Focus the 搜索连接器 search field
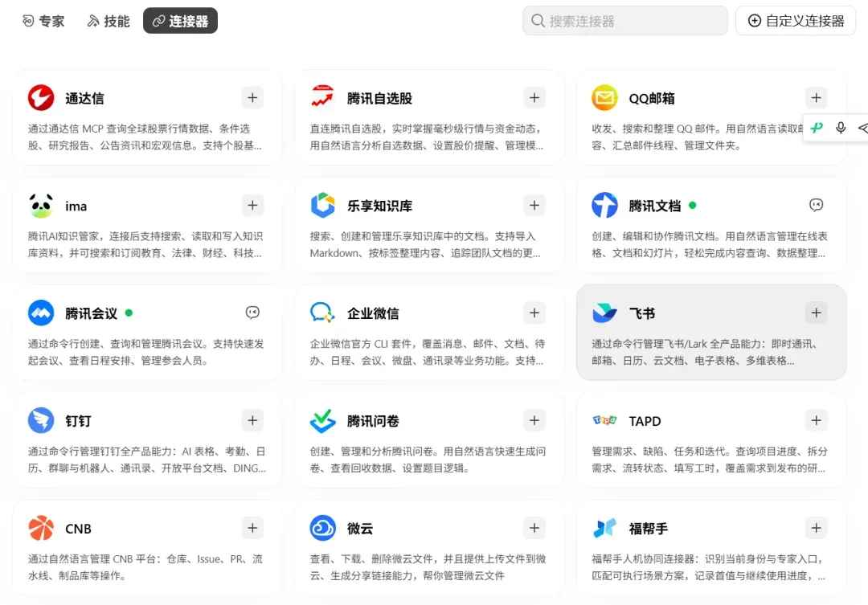Viewport: 868px width, 605px height. click(625, 21)
